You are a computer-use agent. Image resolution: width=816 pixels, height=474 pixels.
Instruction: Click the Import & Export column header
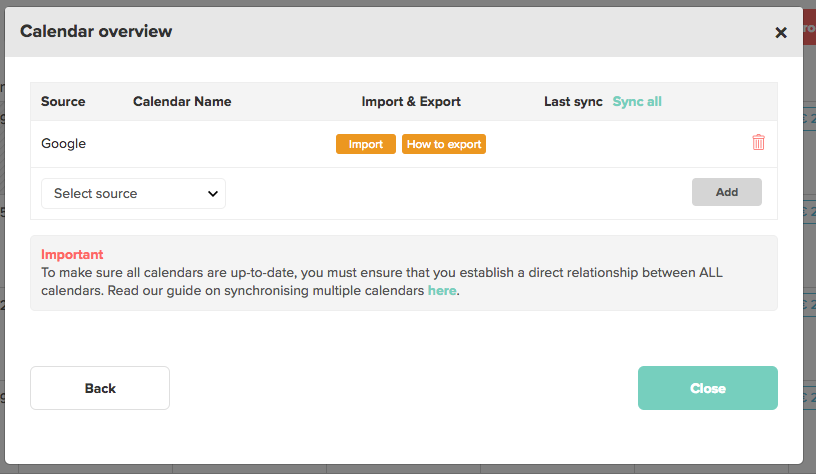coord(411,101)
